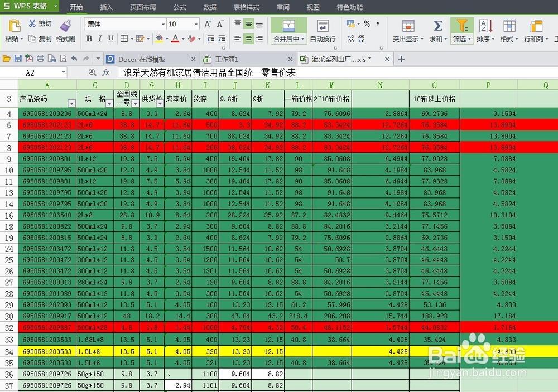Print the sheet using the printer icon
Screen dimensions: 558x392
[x=41, y=59]
